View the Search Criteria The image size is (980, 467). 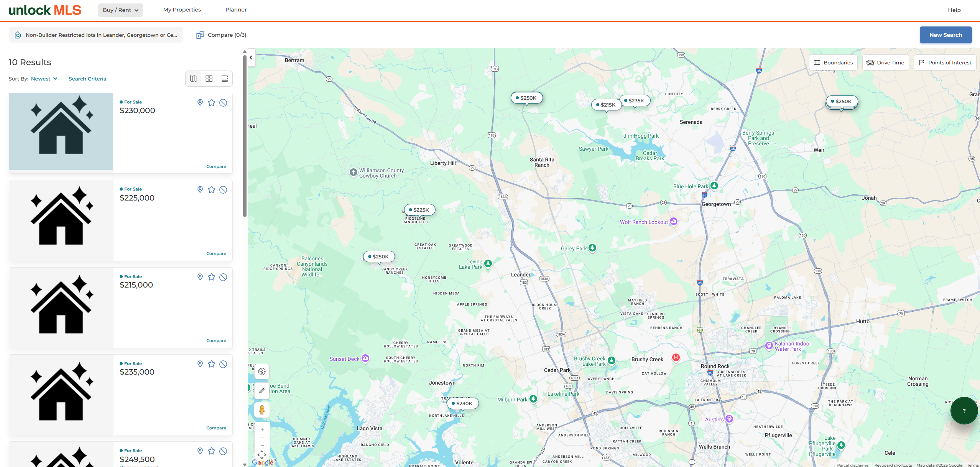click(x=87, y=79)
